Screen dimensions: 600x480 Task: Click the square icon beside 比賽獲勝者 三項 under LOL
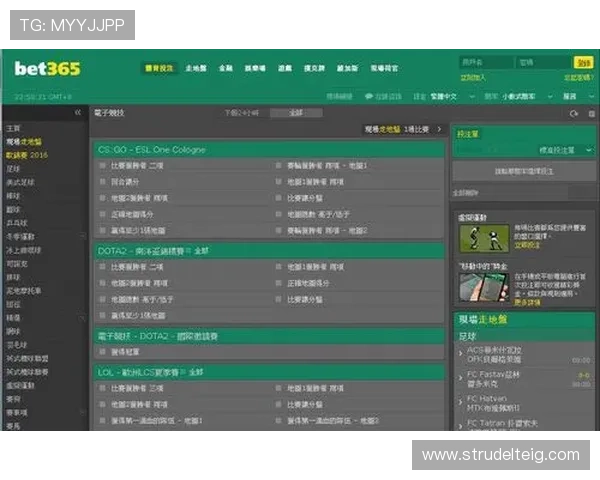click(x=103, y=388)
